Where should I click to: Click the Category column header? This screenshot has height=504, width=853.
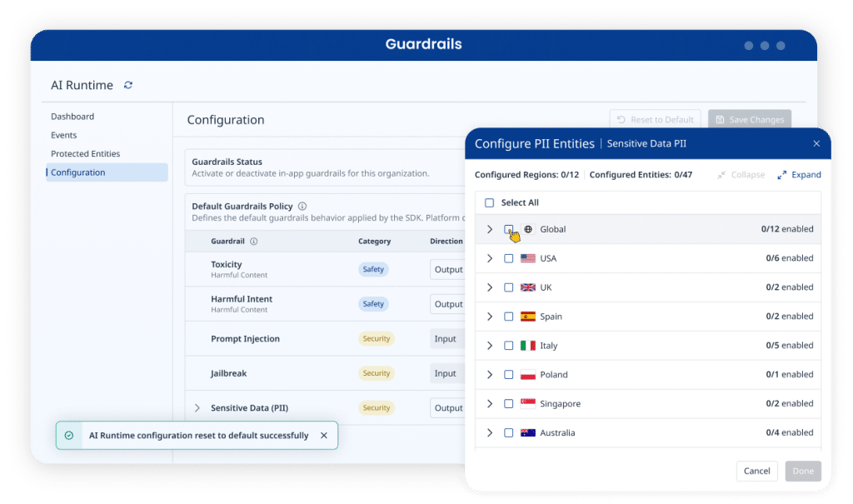[x=374, y=241]
